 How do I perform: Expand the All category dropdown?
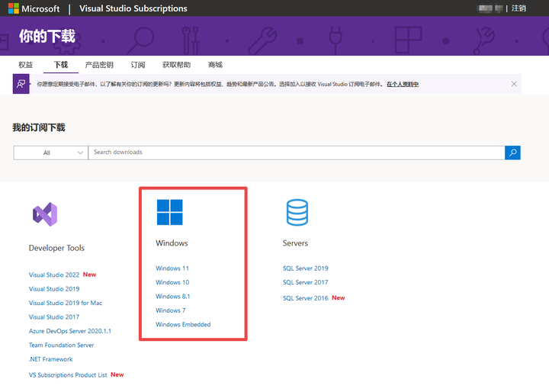[x=51, y=153]
